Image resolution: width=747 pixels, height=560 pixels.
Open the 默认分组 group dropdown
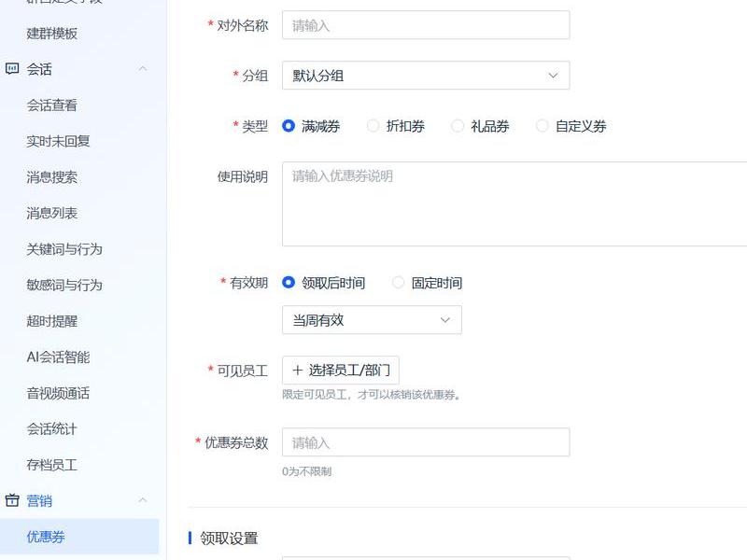point(426,76)
